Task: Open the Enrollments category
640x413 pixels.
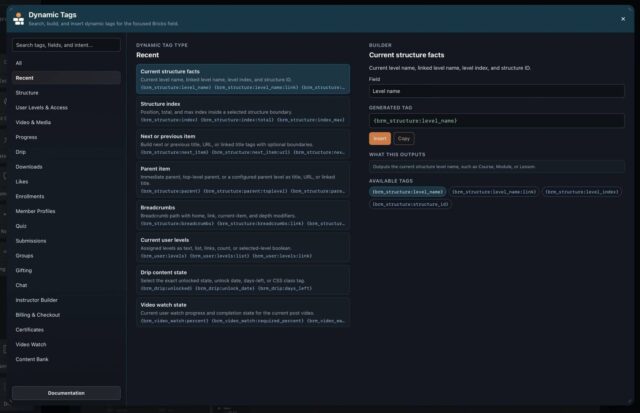Action: coord(66,196)
